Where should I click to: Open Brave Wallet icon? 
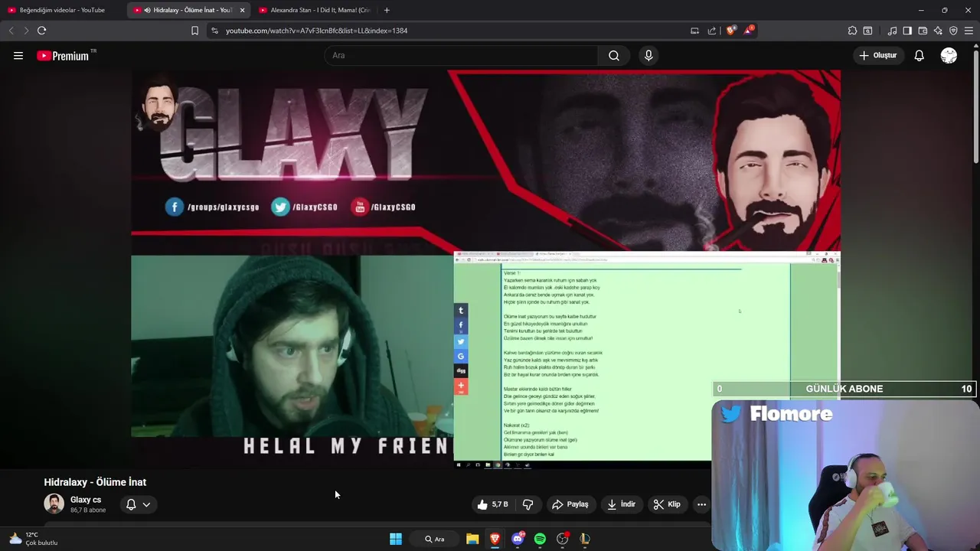923,31
